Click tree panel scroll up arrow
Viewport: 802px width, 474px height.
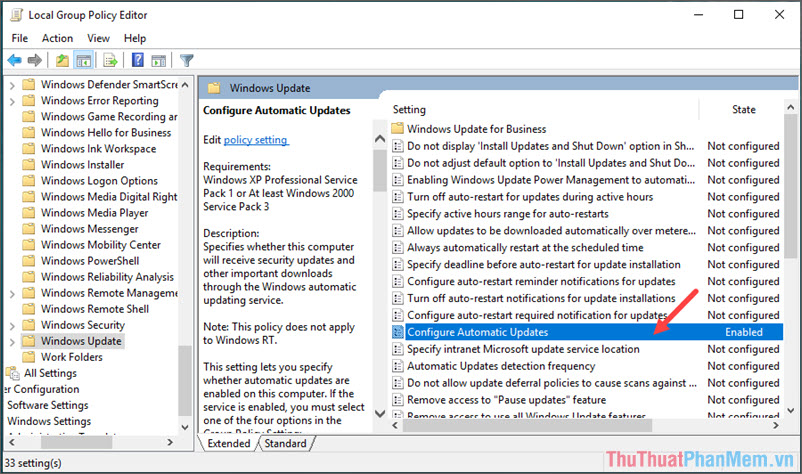(185, 84)
